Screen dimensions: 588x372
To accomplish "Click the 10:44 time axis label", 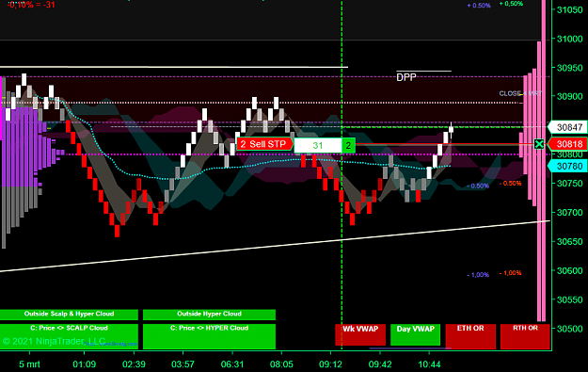I will (x=429, y=364).
